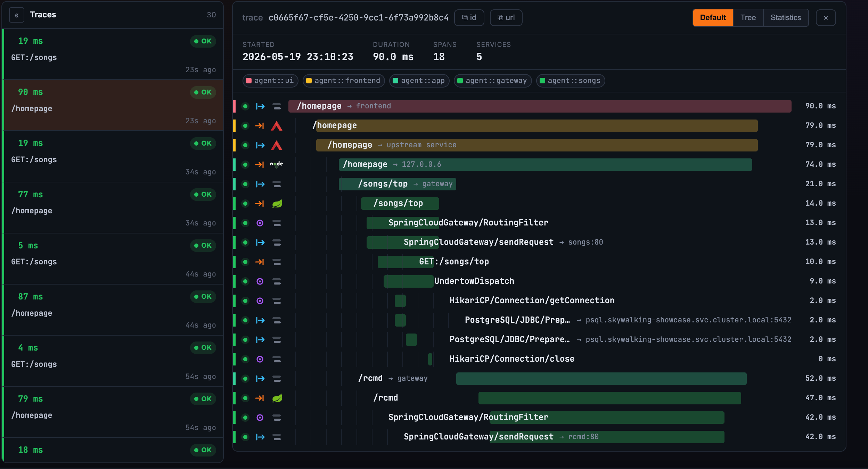This screenshot has height=469, width=868.
Task: Click the green status dot on UndertowDispatch row
Action: [x=245, y=281]
